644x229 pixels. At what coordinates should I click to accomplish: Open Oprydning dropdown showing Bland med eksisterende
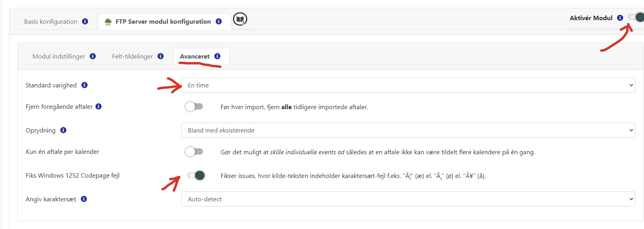pos(408,130)
